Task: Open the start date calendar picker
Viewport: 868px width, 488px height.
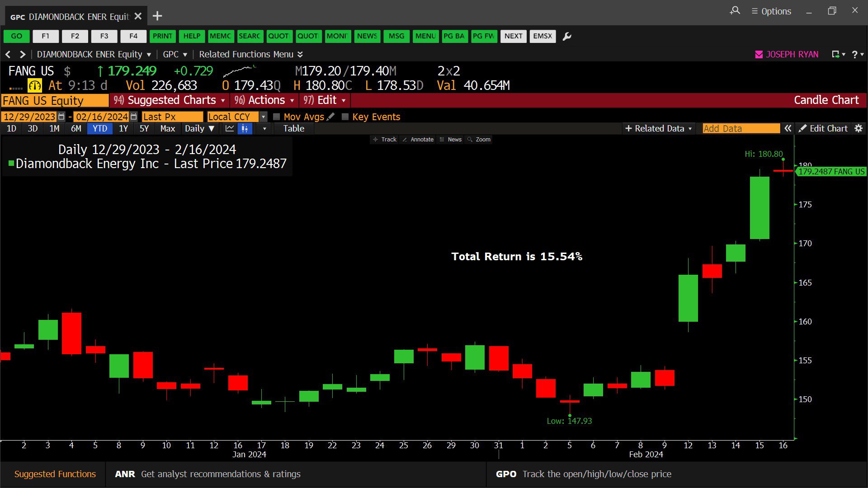Action: coord(61,117)
